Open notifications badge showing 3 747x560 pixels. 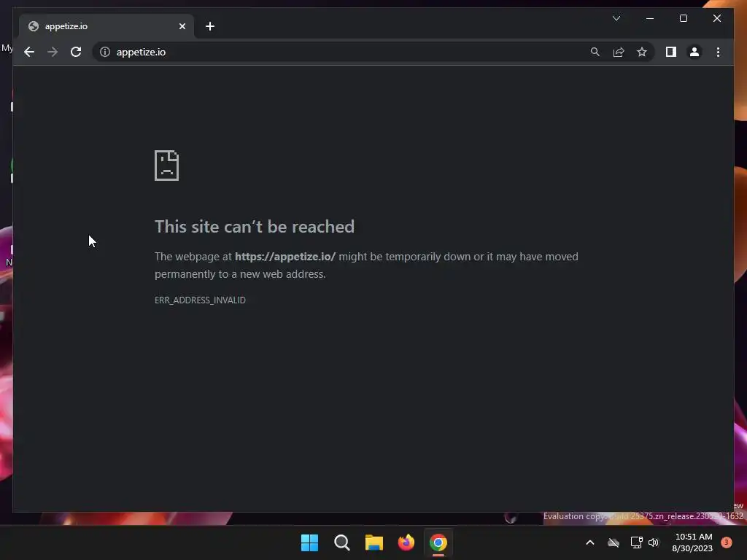tap(727, 542)
